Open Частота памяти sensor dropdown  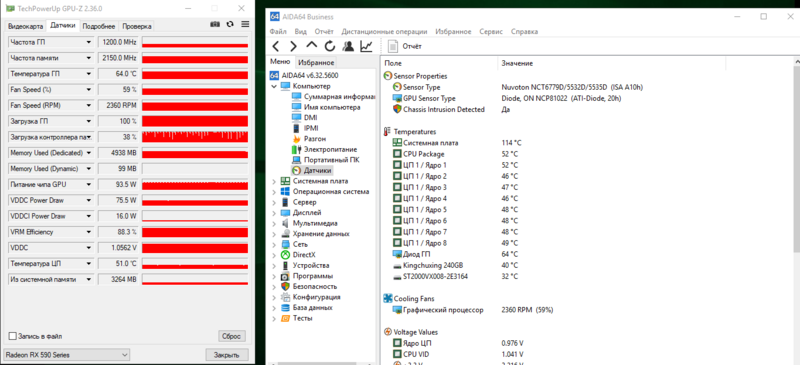[x=89, y=58]
